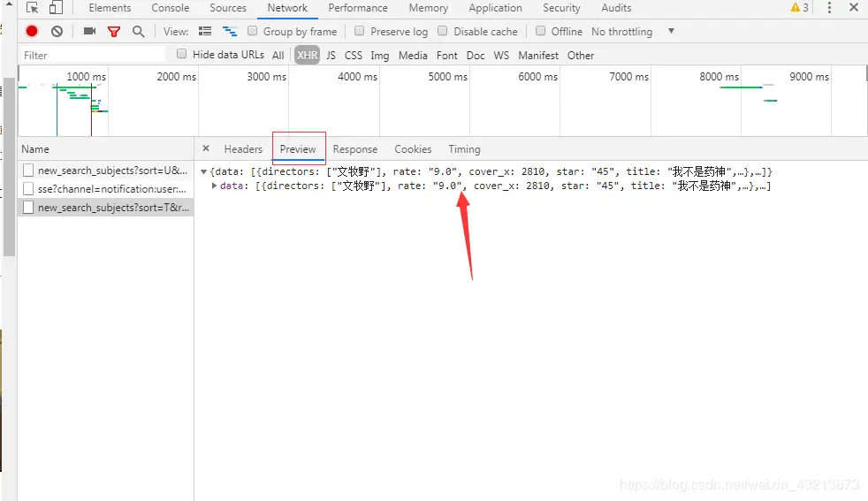Focus the Filter text input
The image size is (868, 501).
tap(93, 55)
